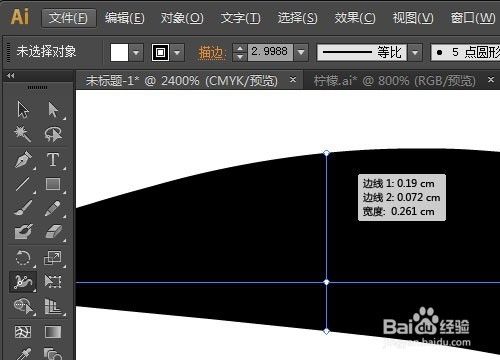Viewport: 500px width, 360px height.
Task: Click the Ai application logo
Action: pyautogui.click(x=19, y=17)
